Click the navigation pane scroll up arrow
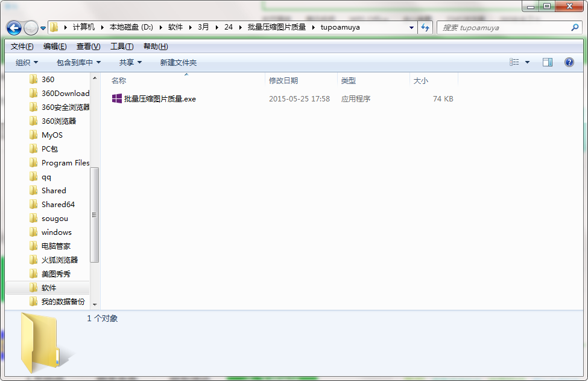The width and height of the screenshot is (588, 381). [x=95, y=78]
